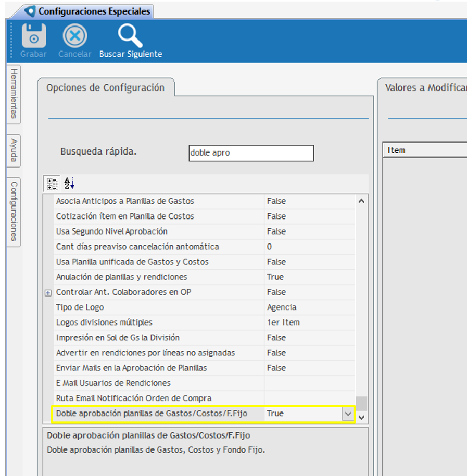The image size is (467, 476).
Task: Click the Busqueda rápida search field
Action: pyautogui.click(x=251, y=153)
